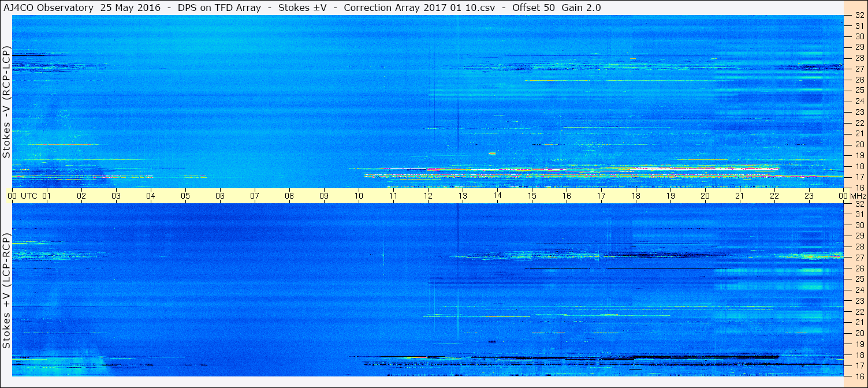Select the 12 hour tick on time axis
868x388 pixels.
(428, 196)
